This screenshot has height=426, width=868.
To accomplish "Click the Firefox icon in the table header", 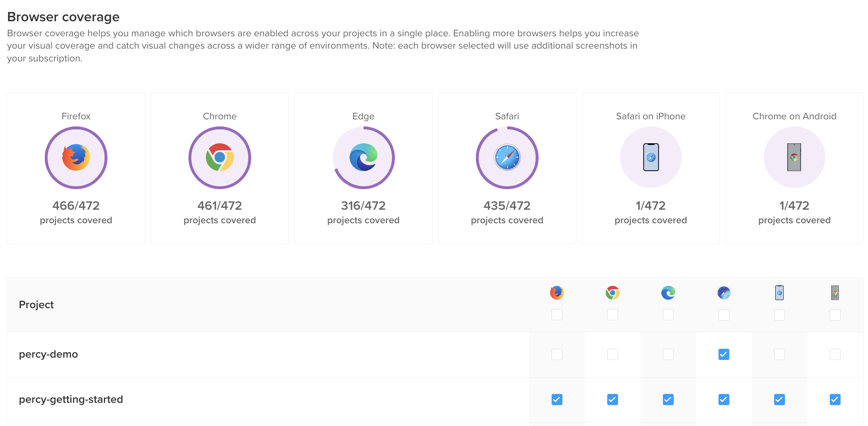I will [556, 293].
